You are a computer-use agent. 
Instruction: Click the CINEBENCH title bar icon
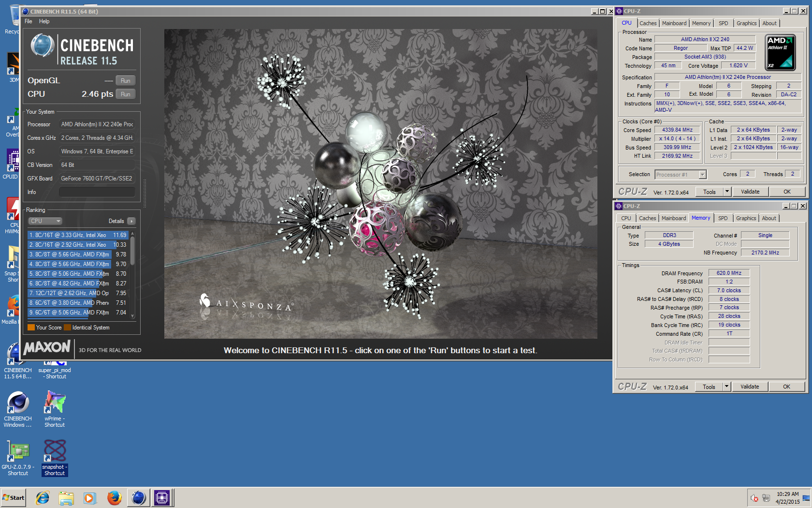(26, 11)
